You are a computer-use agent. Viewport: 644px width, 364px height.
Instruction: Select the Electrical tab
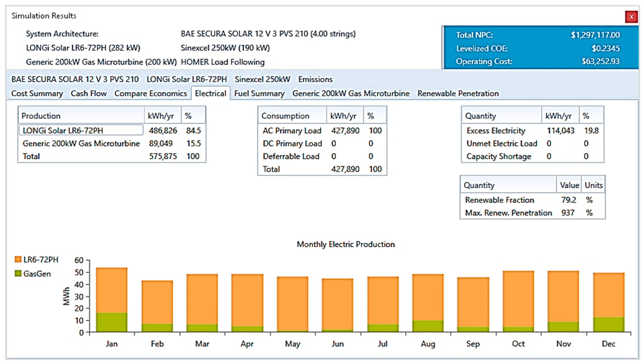tap(210, 94)
